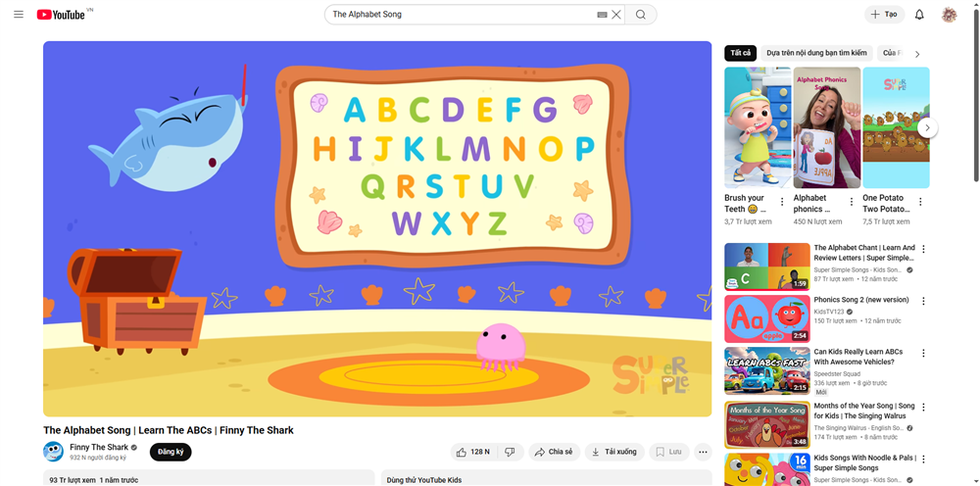Viewport: 980px width, 486px height.
Task: Open the Finny The Shark channel name
Action: (x=99, y=447)
